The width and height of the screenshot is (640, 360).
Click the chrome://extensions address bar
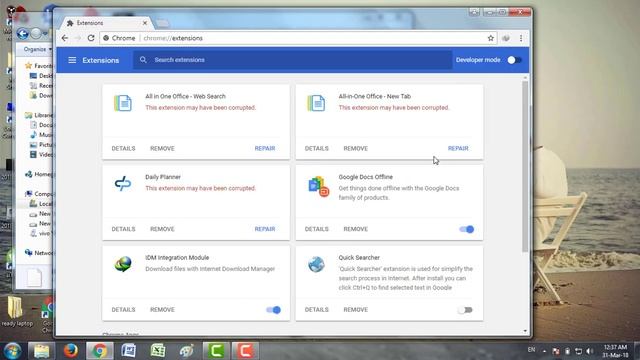pyautogui.click(x=298, y=38)
